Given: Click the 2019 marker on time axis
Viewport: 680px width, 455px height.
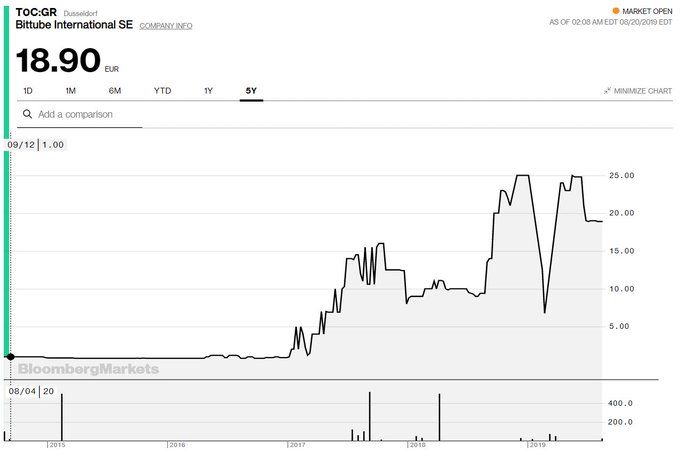Looking at the screenshot, I should [x=537, y=445].
